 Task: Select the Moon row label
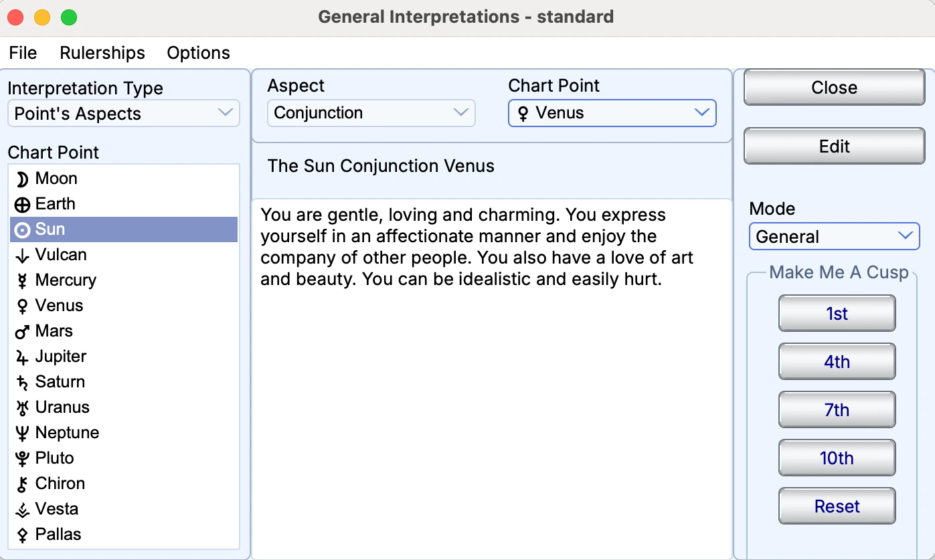56,179
